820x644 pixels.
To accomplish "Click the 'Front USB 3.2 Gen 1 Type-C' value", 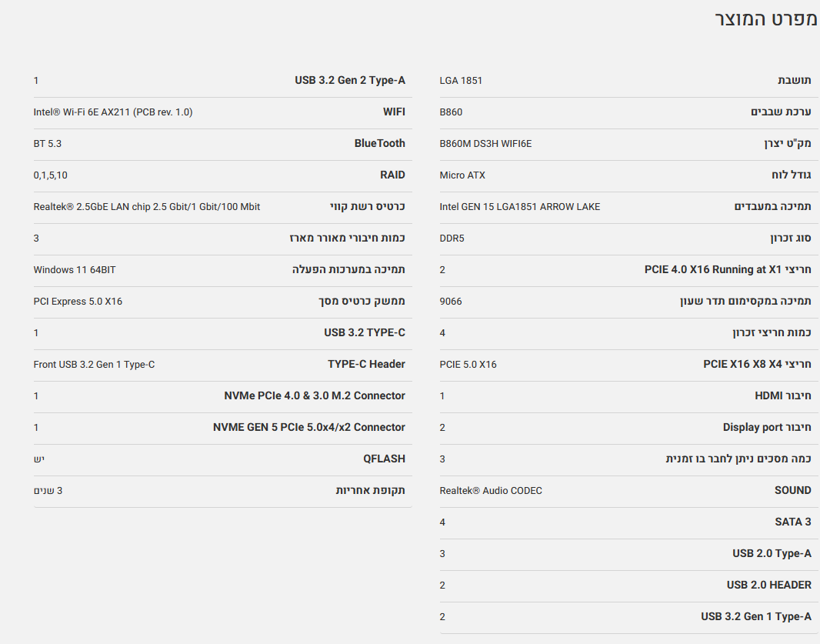I will coord(94,365).
